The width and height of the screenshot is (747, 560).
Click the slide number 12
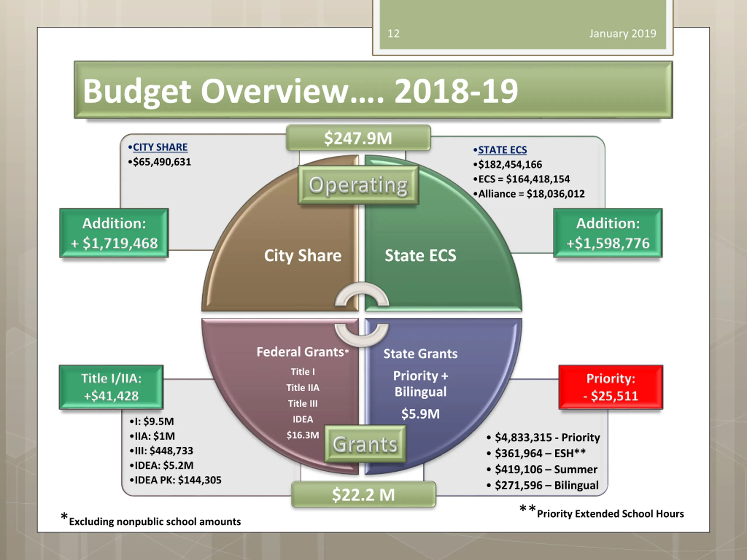pyautogui.click(x=393, y=34)
